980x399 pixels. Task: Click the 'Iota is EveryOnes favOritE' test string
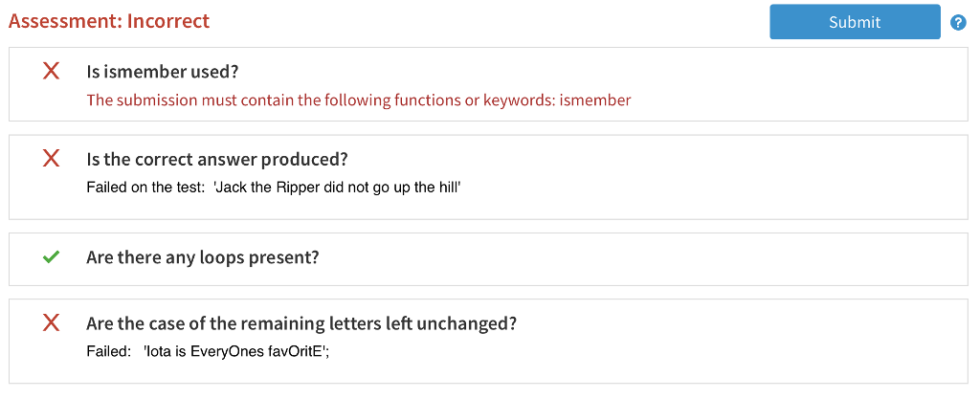pos(236,351)
